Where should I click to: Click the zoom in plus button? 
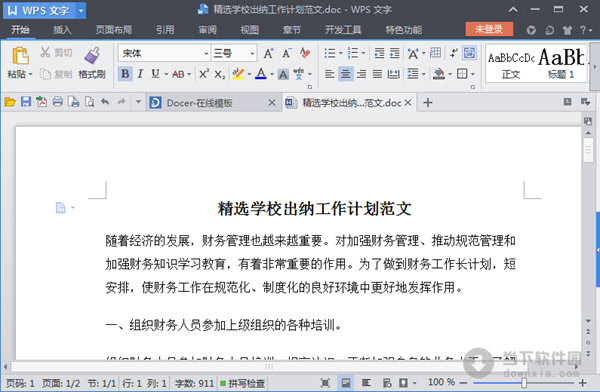(x=582, y=383)
